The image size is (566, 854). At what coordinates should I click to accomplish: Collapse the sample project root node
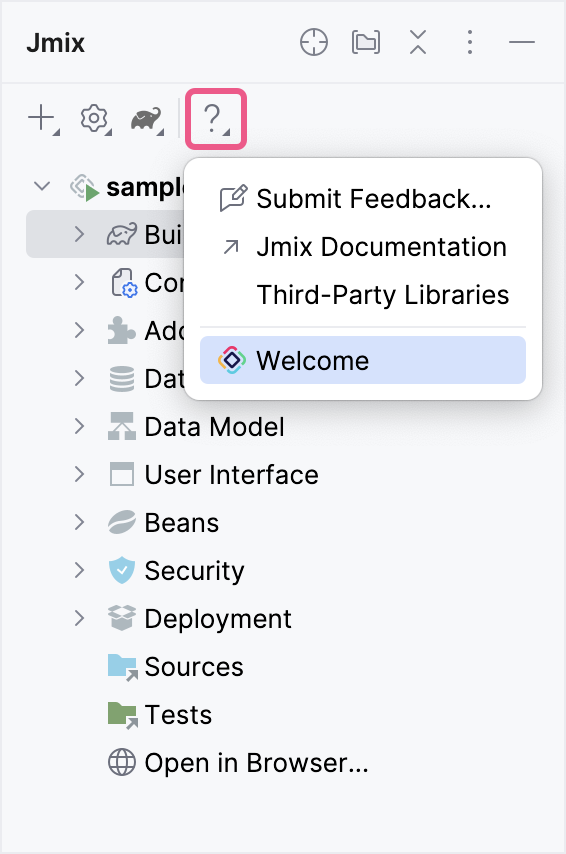42,186
